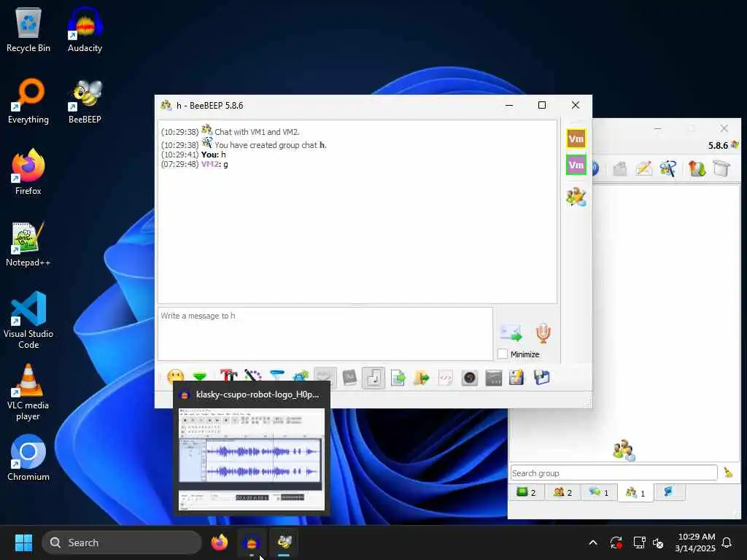Switch to the users tab showing 2

[x=562, y=492]
